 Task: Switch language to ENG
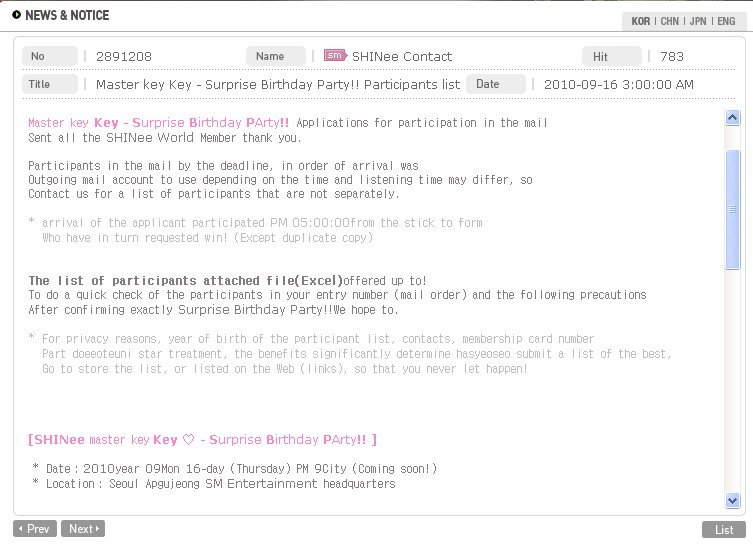(726, 21)
